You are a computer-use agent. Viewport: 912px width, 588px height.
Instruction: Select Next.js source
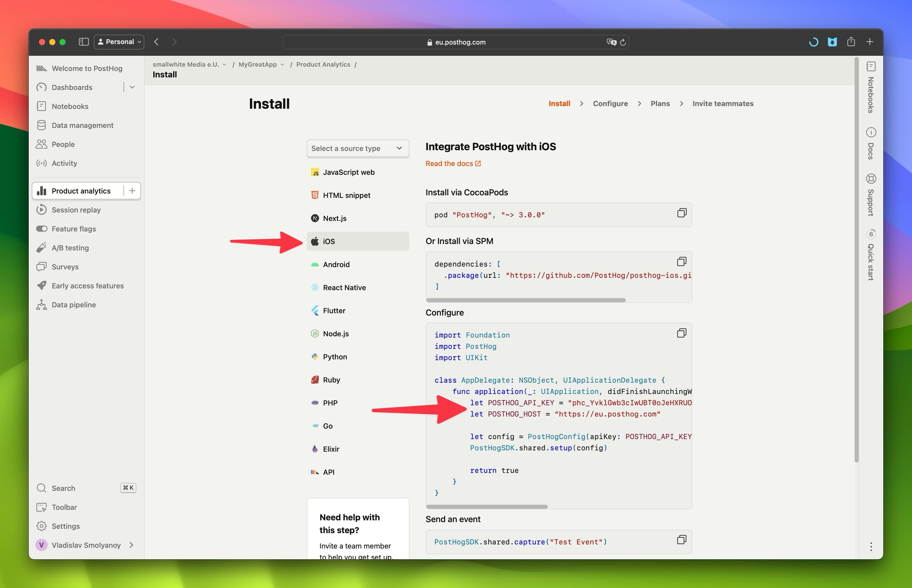tap(358, 218)
